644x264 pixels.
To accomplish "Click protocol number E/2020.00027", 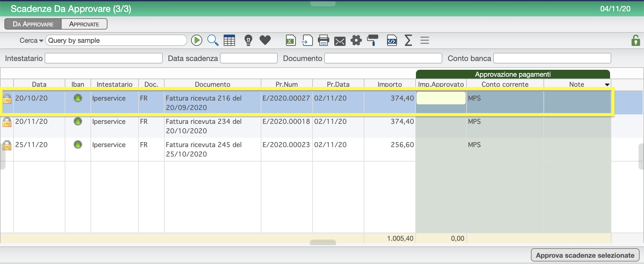I will click(x=286, y=98).
